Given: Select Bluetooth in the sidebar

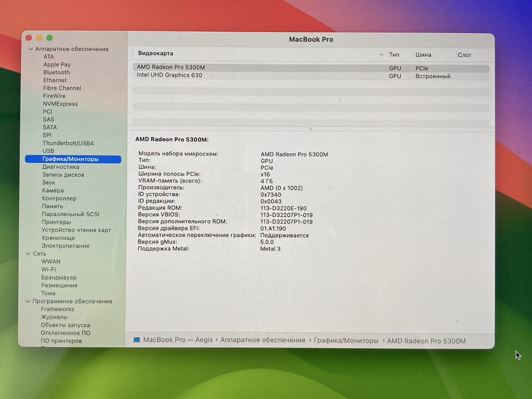Looking at the screenshot, I should click(x=56, y=72).
